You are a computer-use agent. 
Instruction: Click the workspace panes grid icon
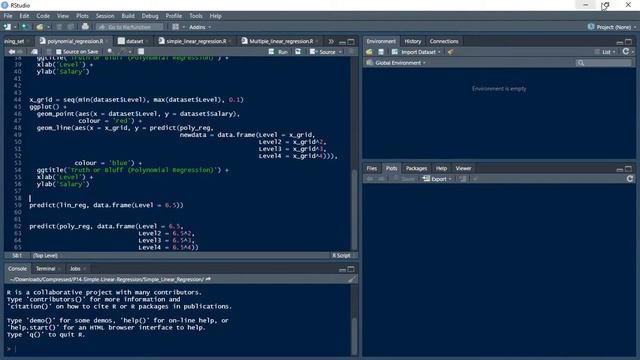[176, 27]
